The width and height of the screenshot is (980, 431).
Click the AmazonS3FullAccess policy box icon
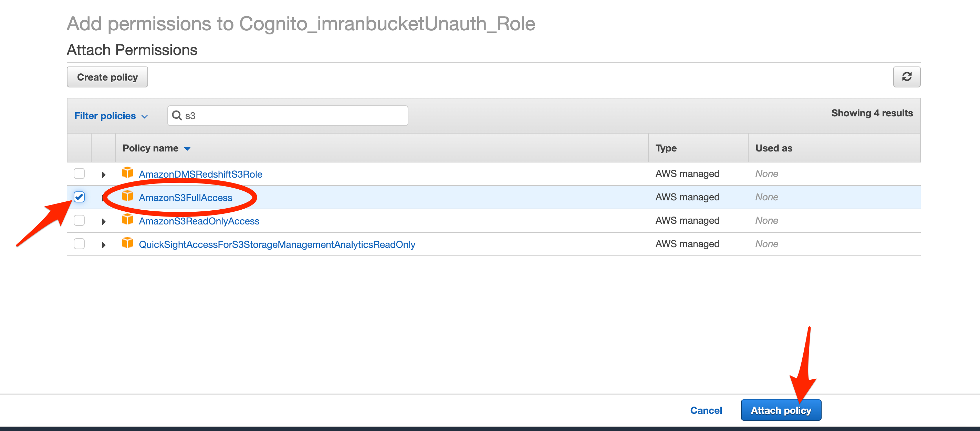(127, 197)
